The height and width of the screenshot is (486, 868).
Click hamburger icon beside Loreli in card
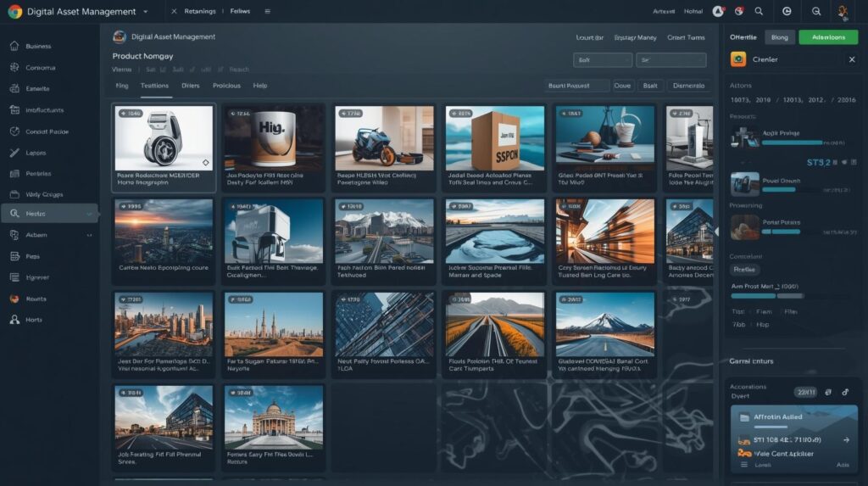coord(744,465)
